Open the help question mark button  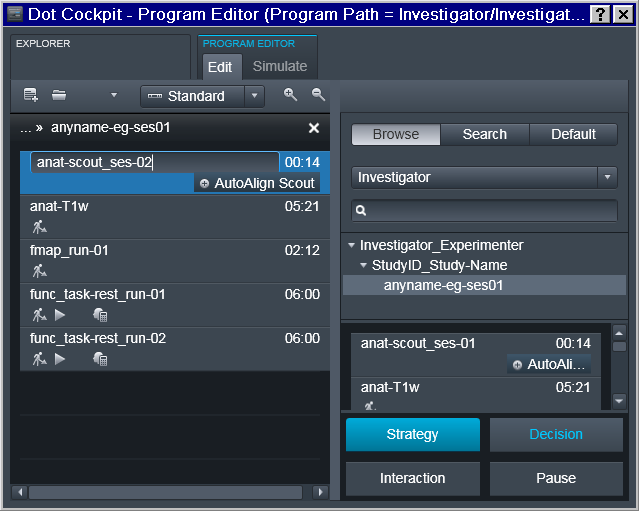pos(599,15)
